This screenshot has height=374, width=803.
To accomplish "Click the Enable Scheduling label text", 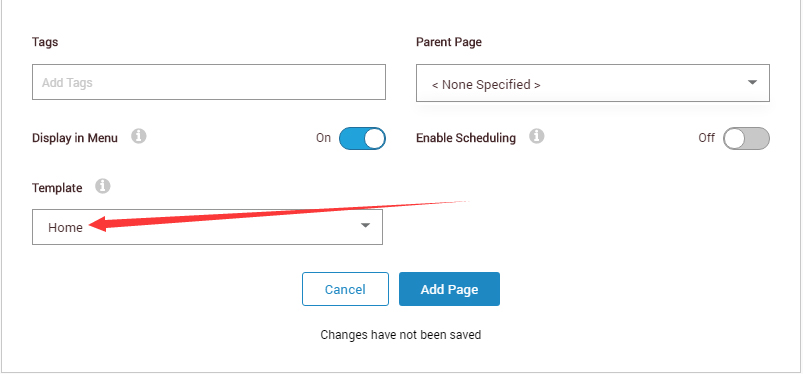I will click(x=466, y=138).
